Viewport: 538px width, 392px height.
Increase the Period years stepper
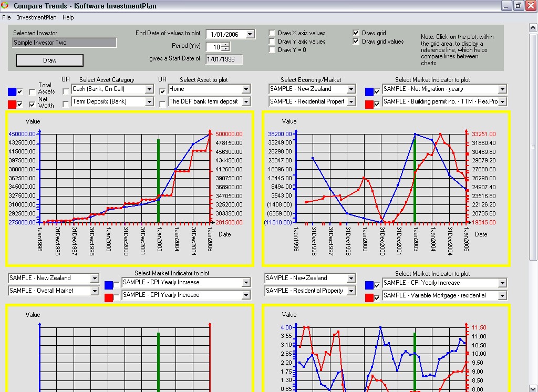tap(225, 45)
